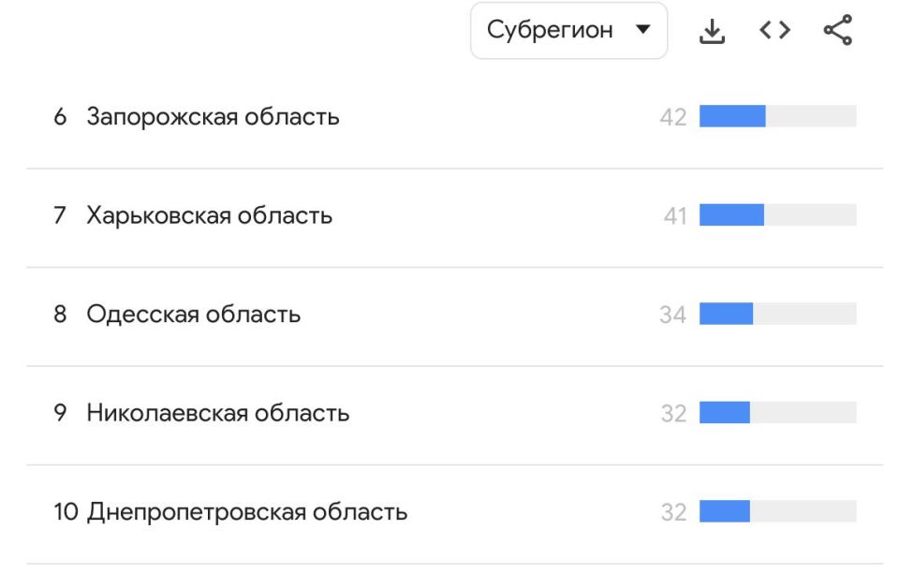The height and width of the screenshot is (588, 899).
Task: Click the interest bar for Николаевская область
Action: pos(777,413)
